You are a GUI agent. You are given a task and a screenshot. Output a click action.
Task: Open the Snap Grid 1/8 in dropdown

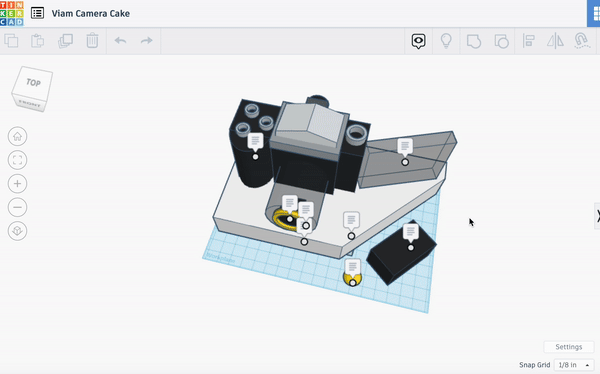click(x=574, y=365)
